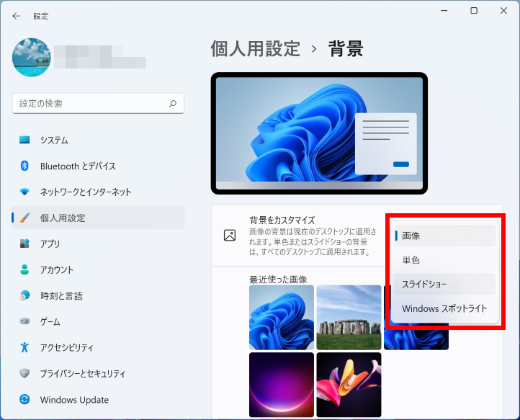The width and height of the screenshot is (520, 420).
Task: Open アクセシビリティ settings label
Action: (67, 348)
